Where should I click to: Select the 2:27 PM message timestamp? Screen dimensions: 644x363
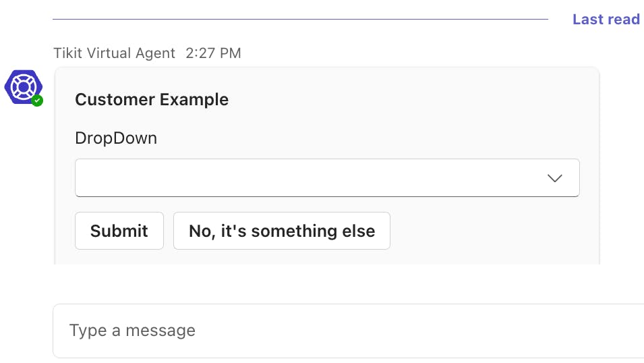[x=213, y=53]
